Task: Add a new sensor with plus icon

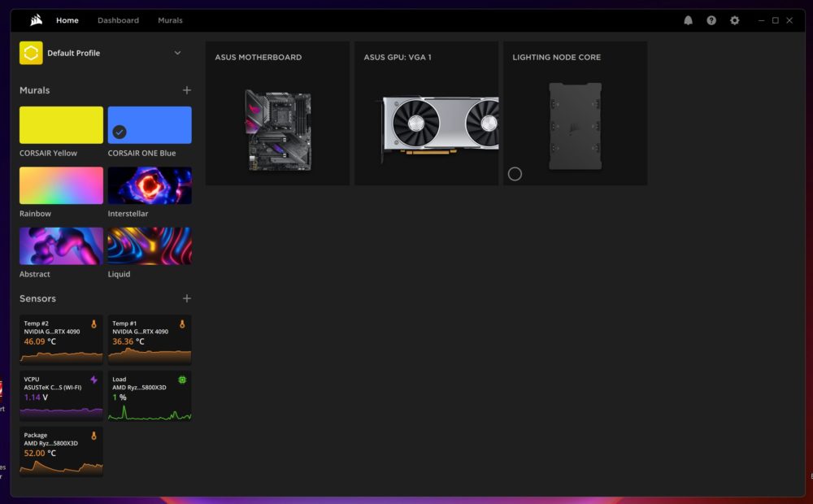Action: click(x=187, y=298)
